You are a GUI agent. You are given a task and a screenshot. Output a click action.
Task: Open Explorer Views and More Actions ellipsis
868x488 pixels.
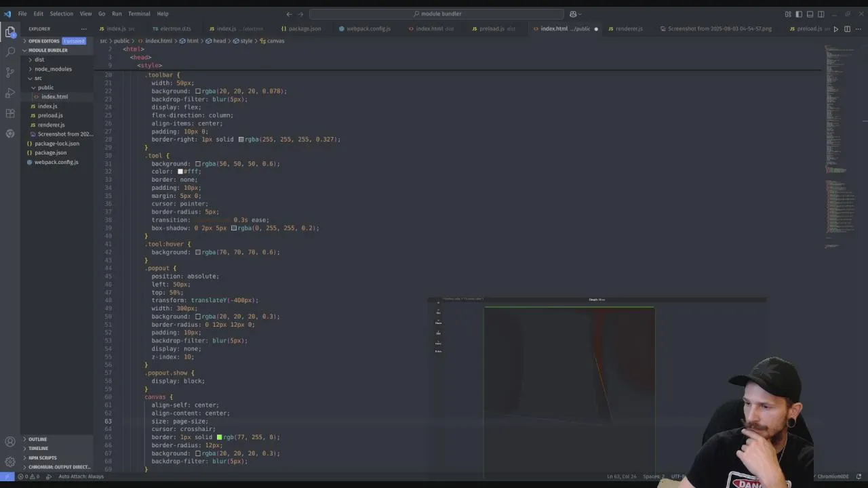click(84, 28)
